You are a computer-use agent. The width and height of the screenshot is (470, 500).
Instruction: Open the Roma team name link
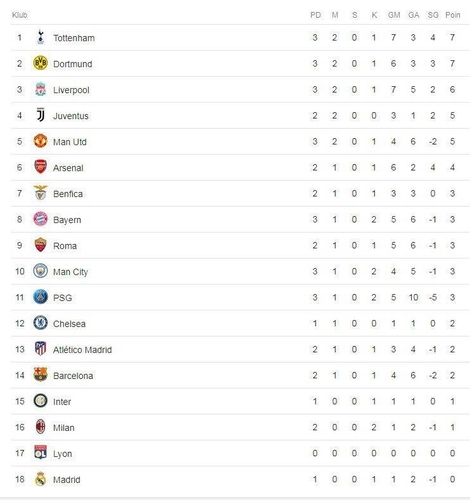65,246
